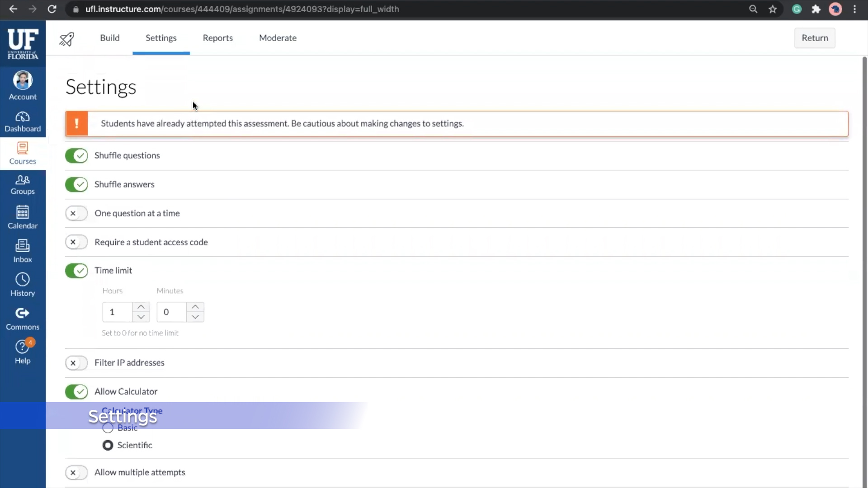The height and width of the screenshot is (488, 868).
Task: Open the History clock icon
Action: click(23, 280)
